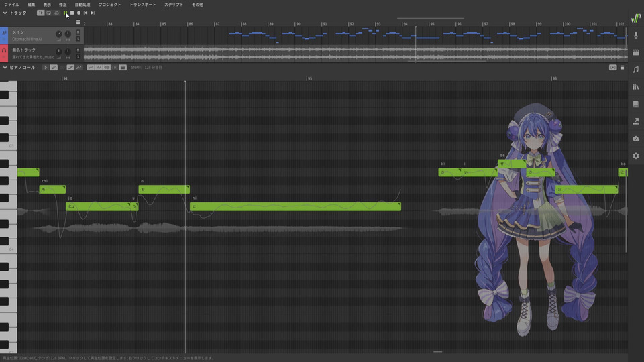
Task: Open the voice panel microphone icon
Action: 636,36
